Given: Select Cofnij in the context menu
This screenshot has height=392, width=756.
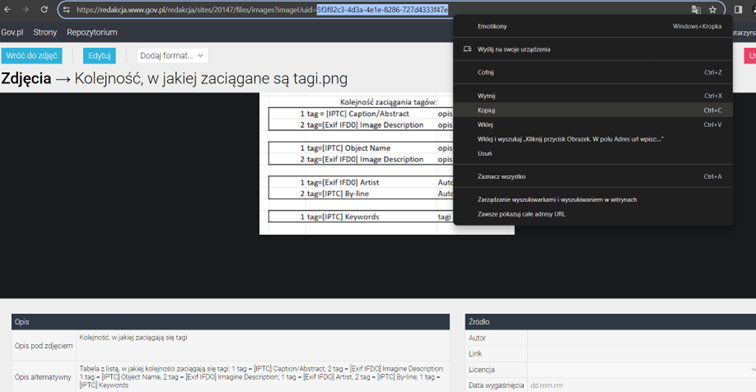Looking at the screenshot, I should (x=593, y=72).
